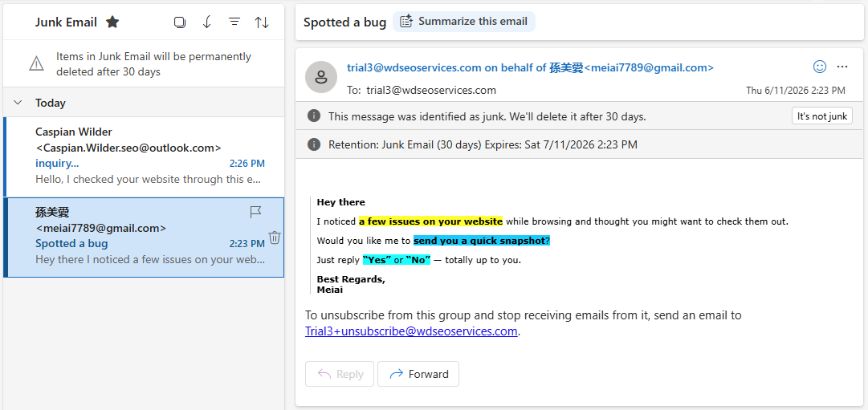
Task: Click the info icon next to junk identification notice
Action: pos(314,116)
